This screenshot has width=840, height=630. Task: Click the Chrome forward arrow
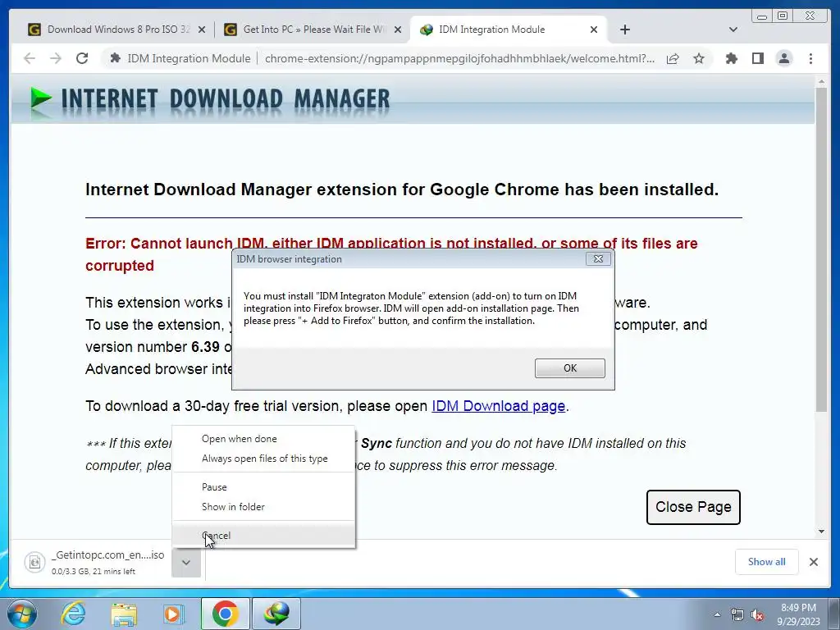[x=56, y=58]
